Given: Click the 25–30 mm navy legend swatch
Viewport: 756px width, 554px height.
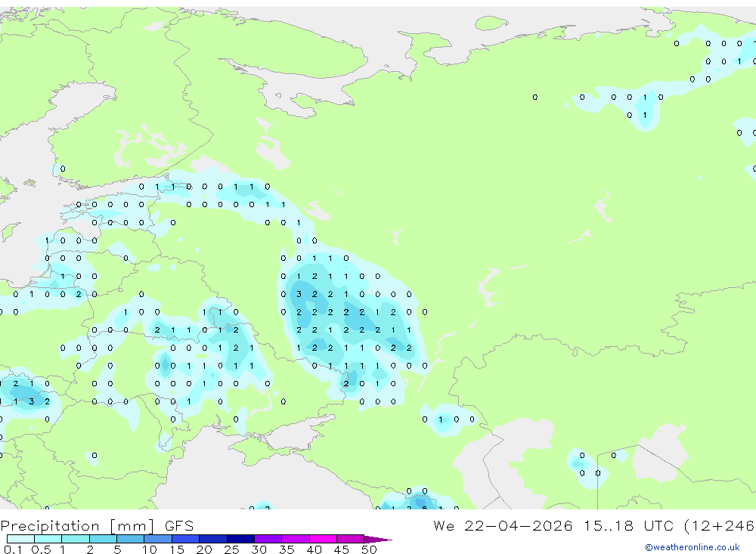Looking at the screenshot, I should 240,539.
